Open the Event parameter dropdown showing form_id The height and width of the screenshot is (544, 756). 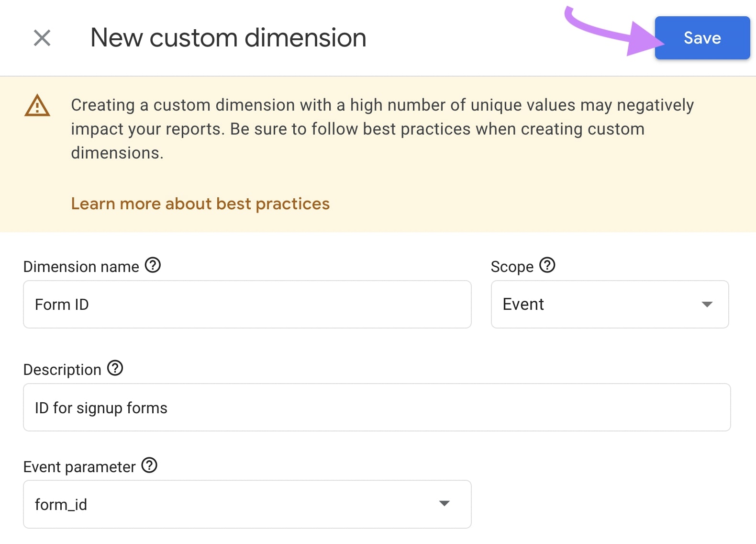[247, 504]
